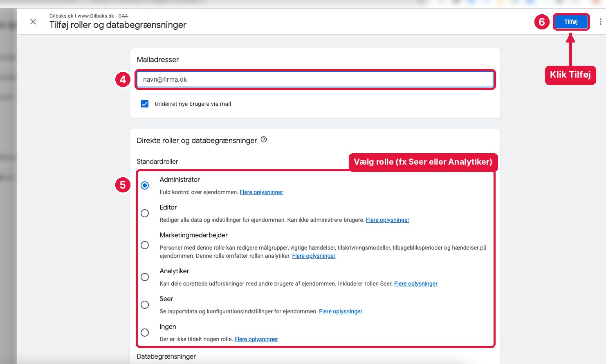Image resolution: width=606 pixels, height=364 pixels.
Task: Uncheck Underret nye brugere via mail
Action: [x=145, y=104]
